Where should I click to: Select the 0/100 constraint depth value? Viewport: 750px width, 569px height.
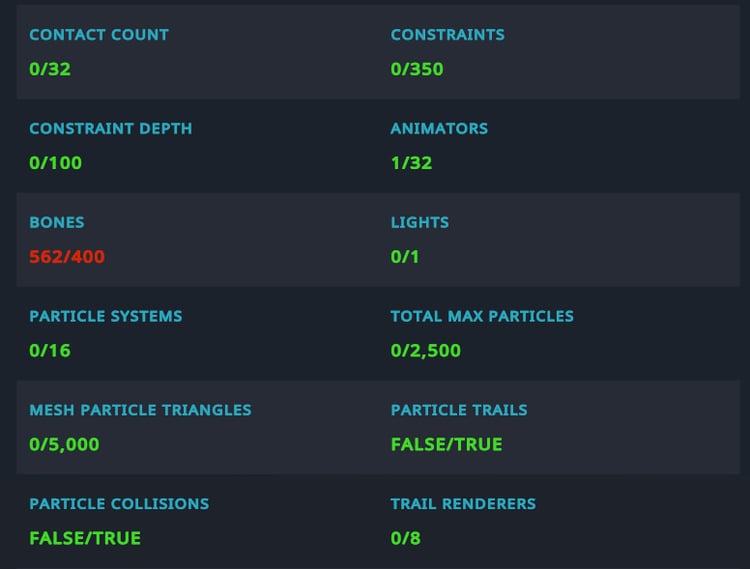(55, 163)
